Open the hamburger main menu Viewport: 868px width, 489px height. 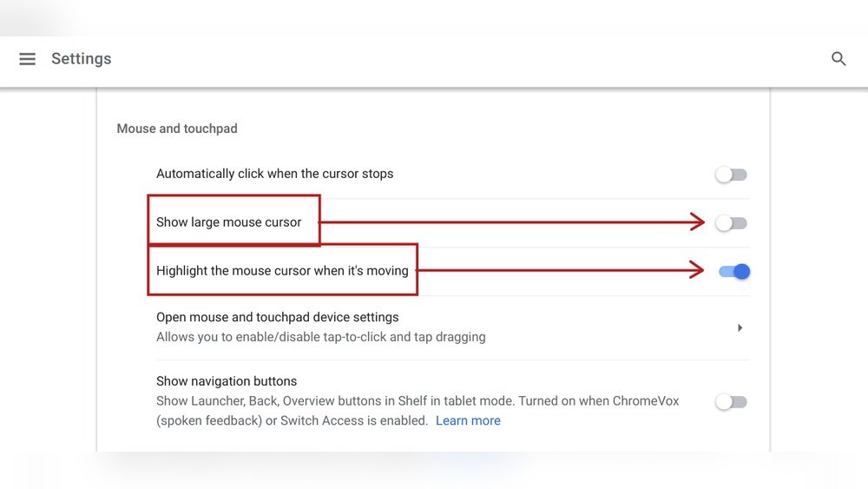[x=28, y=59]
